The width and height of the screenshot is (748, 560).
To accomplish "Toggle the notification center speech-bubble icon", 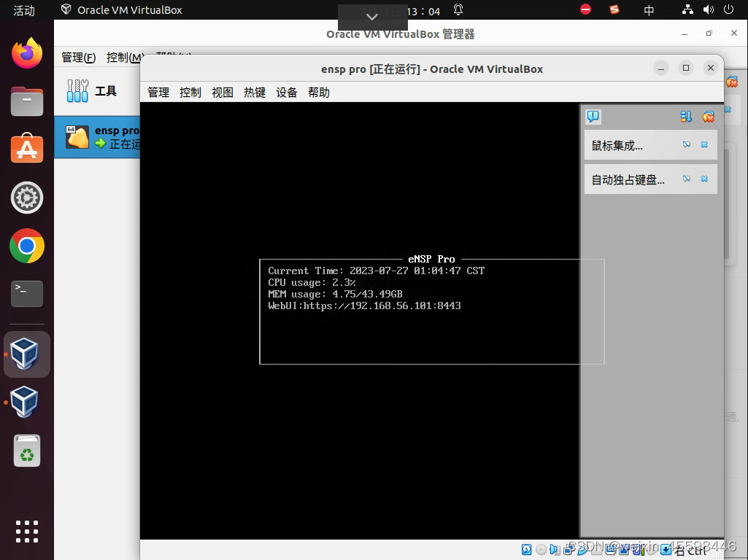I will click(593, 116).
